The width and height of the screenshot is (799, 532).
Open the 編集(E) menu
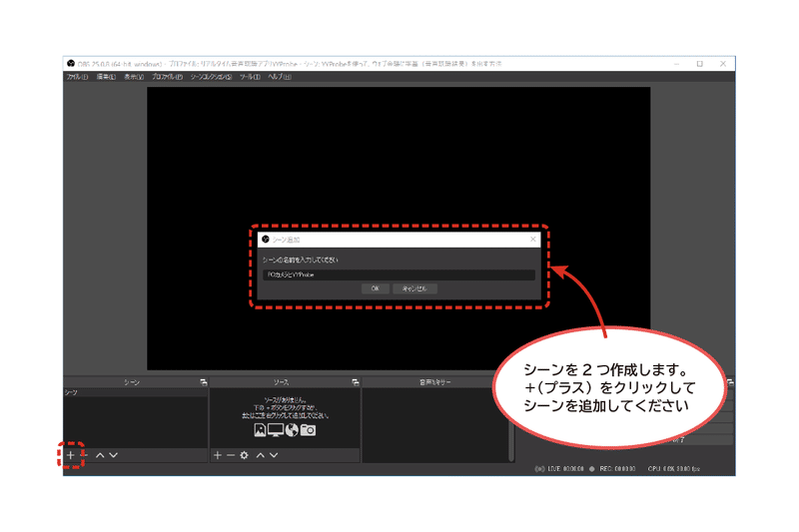click(x=106, y=77)
